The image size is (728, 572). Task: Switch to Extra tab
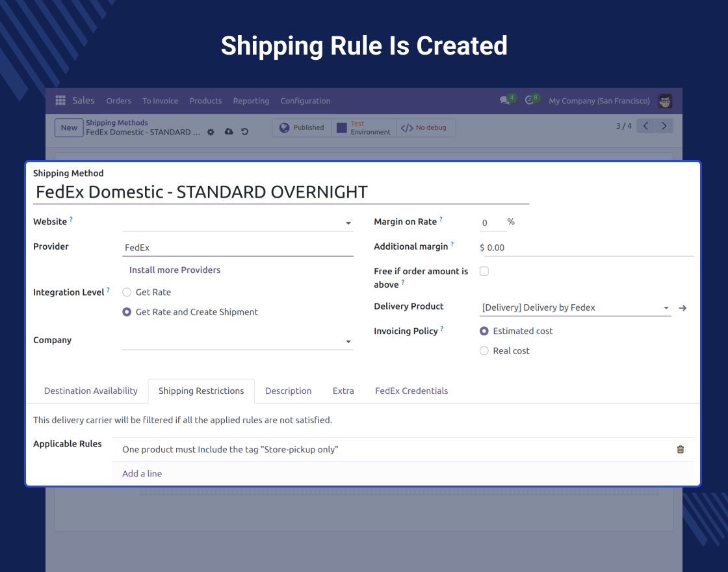(x=343, y=391)
